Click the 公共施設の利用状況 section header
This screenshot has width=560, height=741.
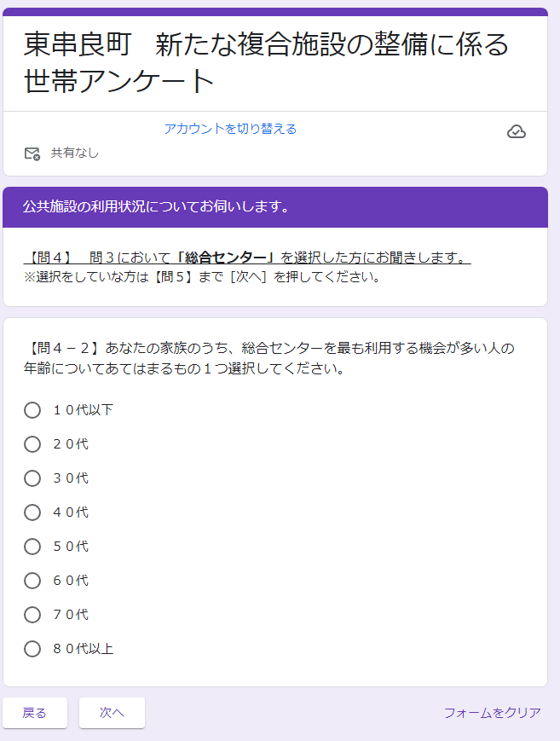(x=156, y=206)
